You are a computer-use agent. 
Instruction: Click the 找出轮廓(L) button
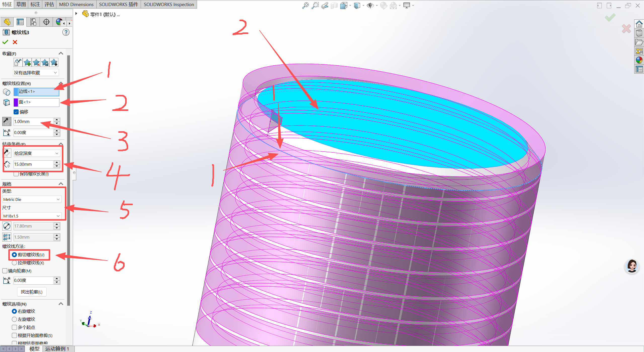tap(32, 292)
